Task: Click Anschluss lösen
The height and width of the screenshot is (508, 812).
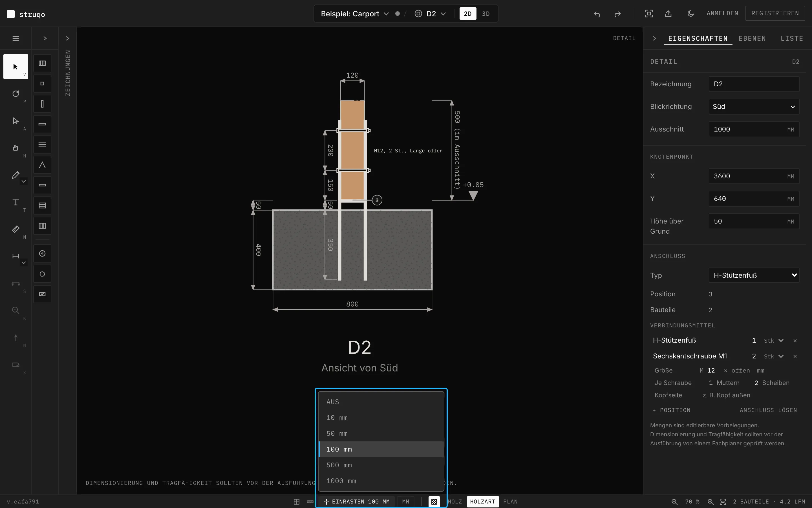Action: pyautogui.click(x=768, y=410)
